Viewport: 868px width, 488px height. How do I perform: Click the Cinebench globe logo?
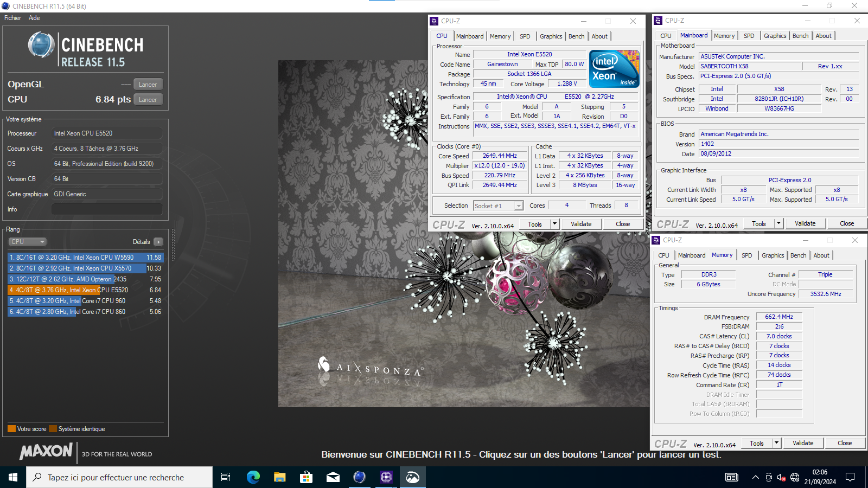(x=41, y=45)
